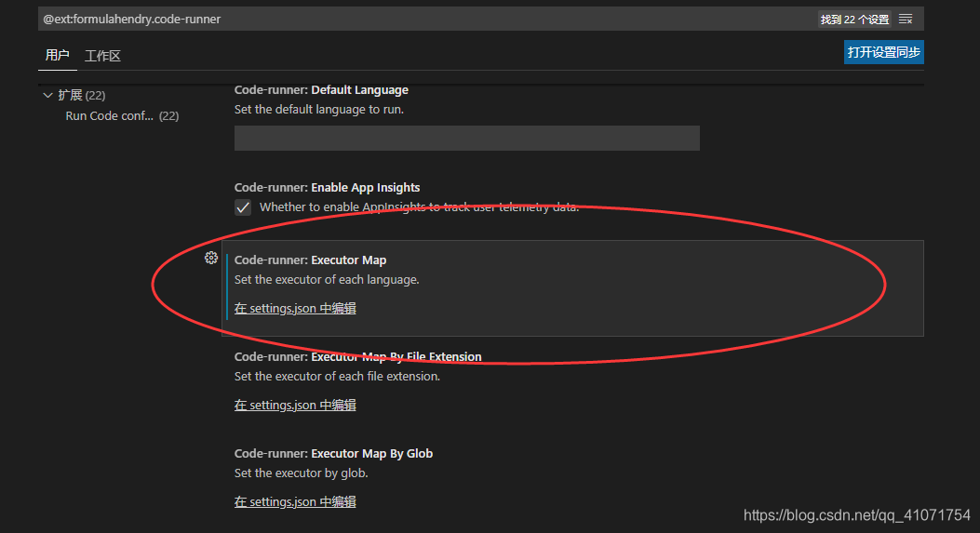Click the Code-runner: Enable App Insights heading

coord(327,188)
